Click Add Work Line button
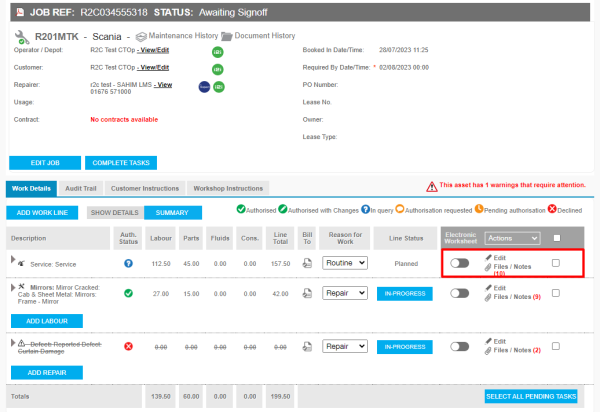Image resolution: width=600 pixels, height=412 pixels. 40,213
